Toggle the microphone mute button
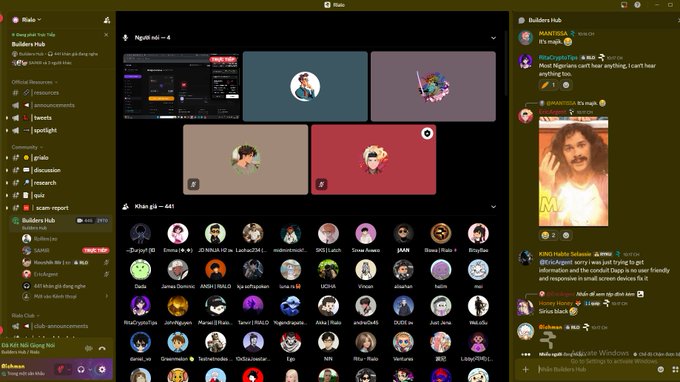This screenshot has height=382, width=680. [61, 369]
